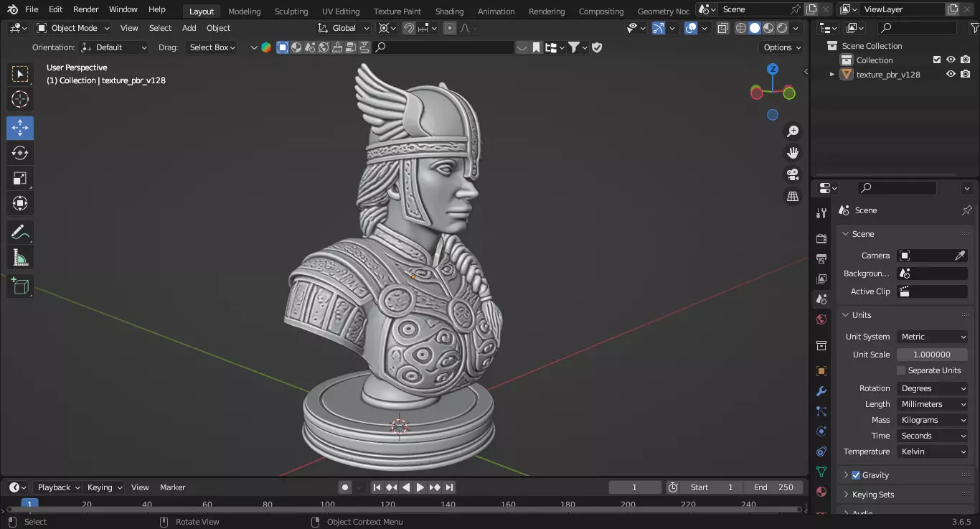
Task: Switch to material preview shading
Action: pyautogui.click(x=768, y=28)
